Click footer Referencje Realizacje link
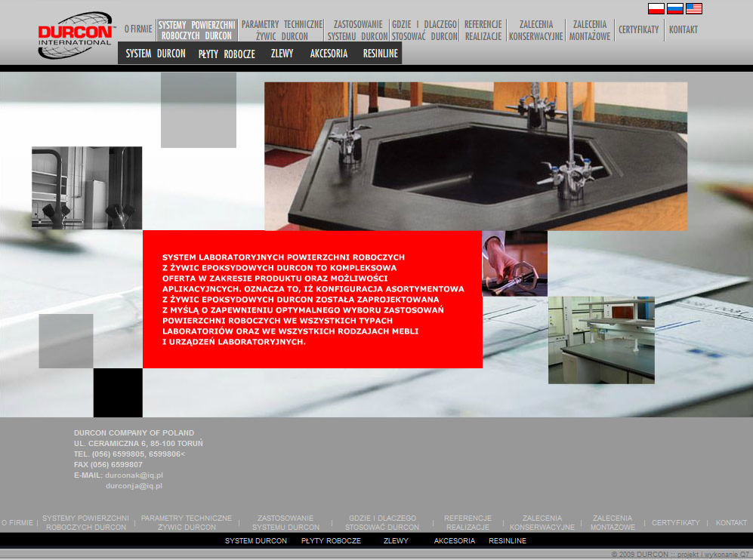 point(468,522)
